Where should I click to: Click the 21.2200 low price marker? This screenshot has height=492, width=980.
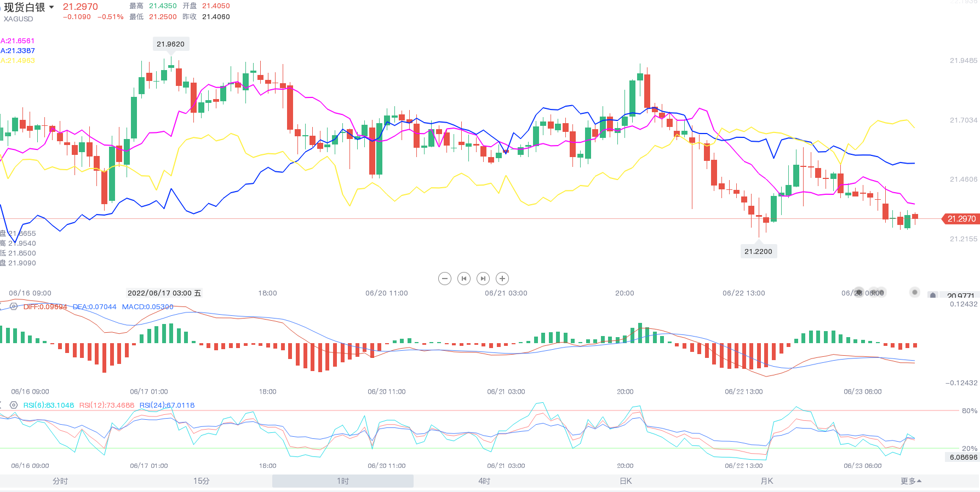coord(758,251)
